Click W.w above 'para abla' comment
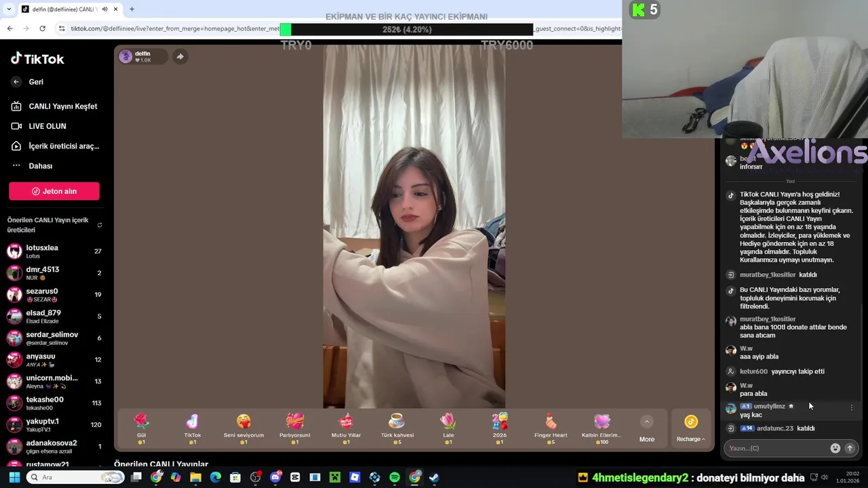Screen dimensions: 868x488 pyautogui.click(x=746, y=386)
